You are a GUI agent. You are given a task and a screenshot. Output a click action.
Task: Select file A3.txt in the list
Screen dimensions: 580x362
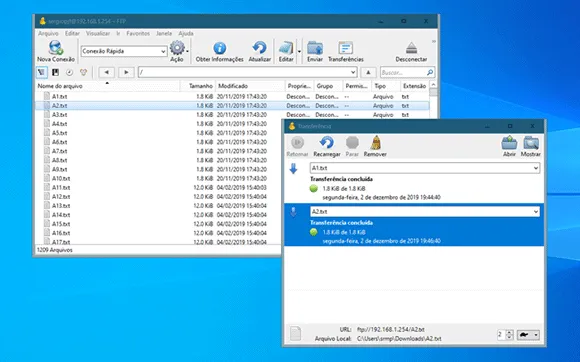[233, 115]
